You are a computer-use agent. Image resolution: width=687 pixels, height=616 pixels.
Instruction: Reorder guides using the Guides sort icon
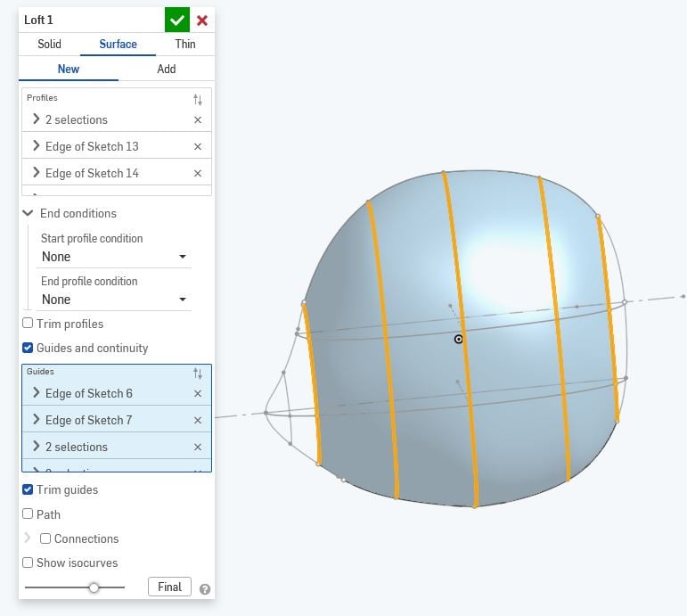198,374
